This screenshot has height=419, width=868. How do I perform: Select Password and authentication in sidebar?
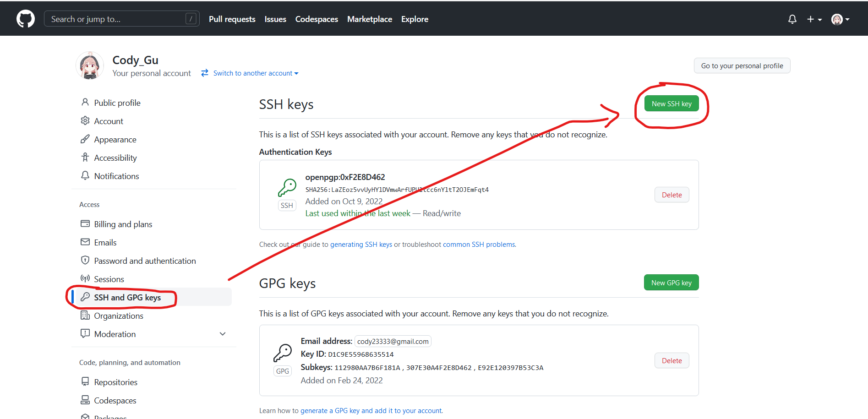click(145, 261)
